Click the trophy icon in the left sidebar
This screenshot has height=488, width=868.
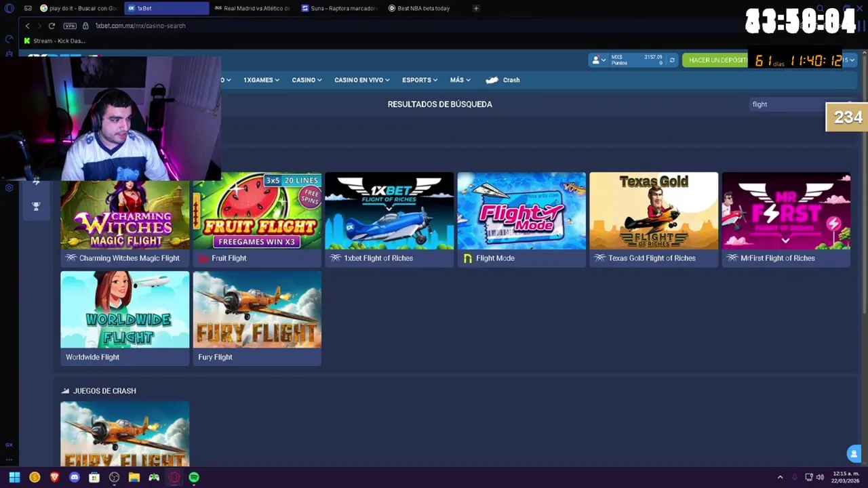click(x=36, y=206)
